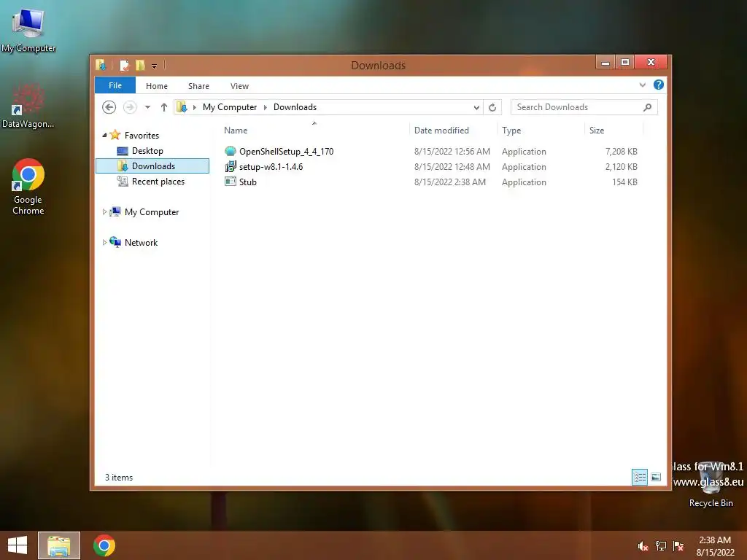Expand the breadcrumb arrow after My Computer
This screenshot has width=747, height=560.
pos(266,107)
